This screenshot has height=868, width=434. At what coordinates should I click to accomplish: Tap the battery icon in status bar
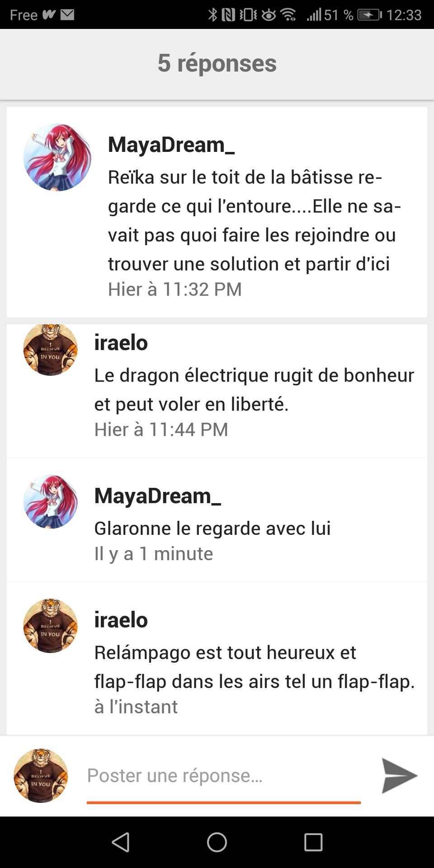(x=369, y=14)
